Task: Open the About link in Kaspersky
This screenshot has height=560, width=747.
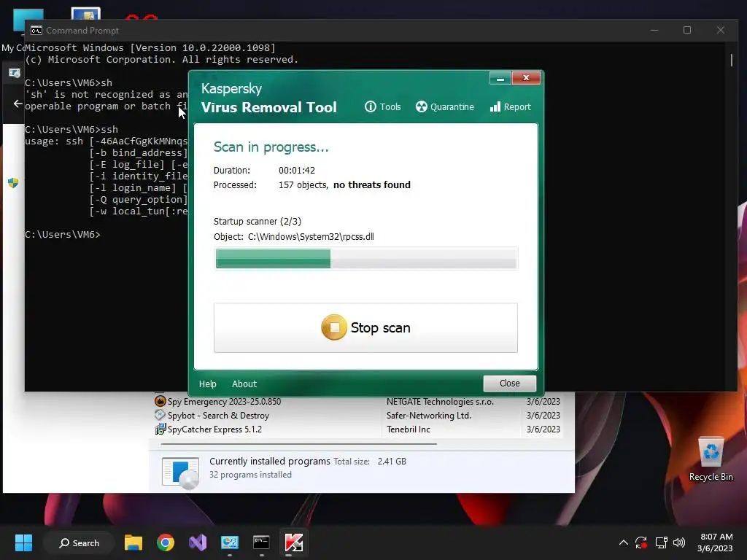Action: tap(244, 384)
